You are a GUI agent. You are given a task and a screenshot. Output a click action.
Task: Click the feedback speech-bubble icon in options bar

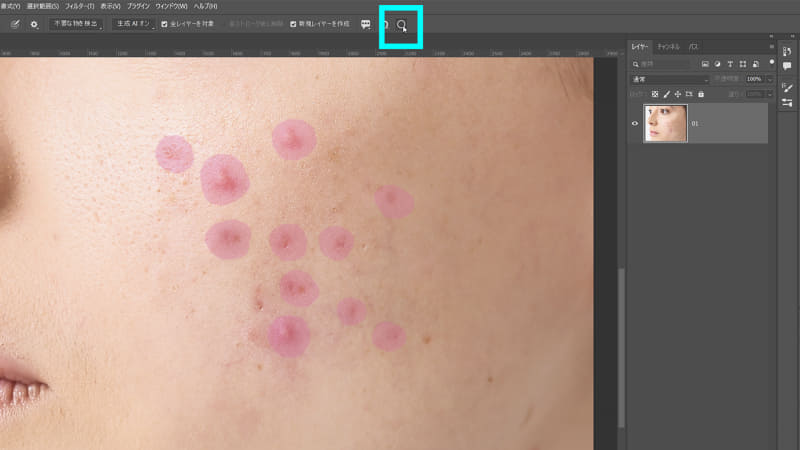coord(366,24)
